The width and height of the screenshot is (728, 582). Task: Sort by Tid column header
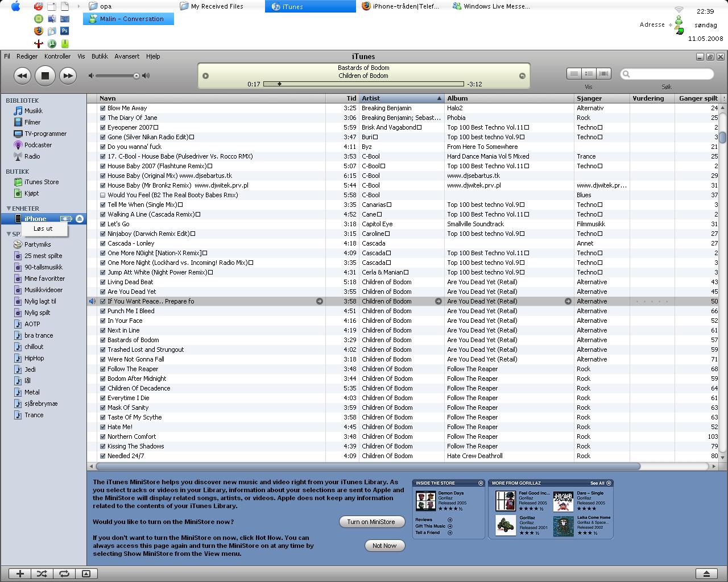(343, 98)
